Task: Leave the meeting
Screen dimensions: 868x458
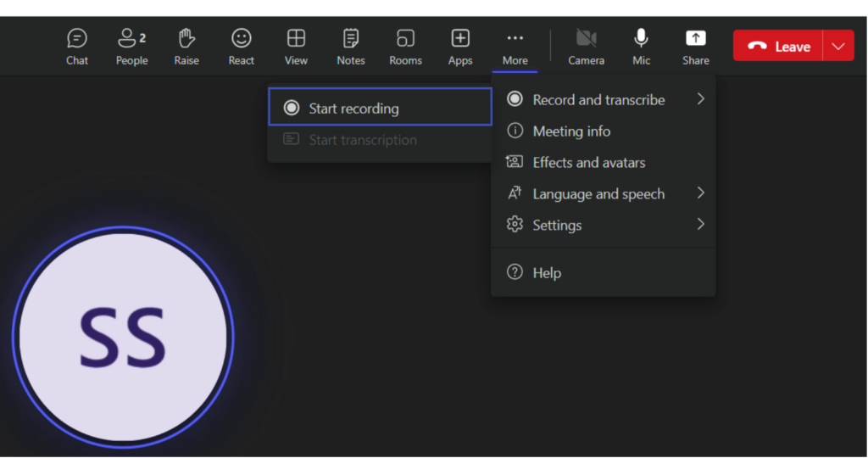Action: [778, 46]
